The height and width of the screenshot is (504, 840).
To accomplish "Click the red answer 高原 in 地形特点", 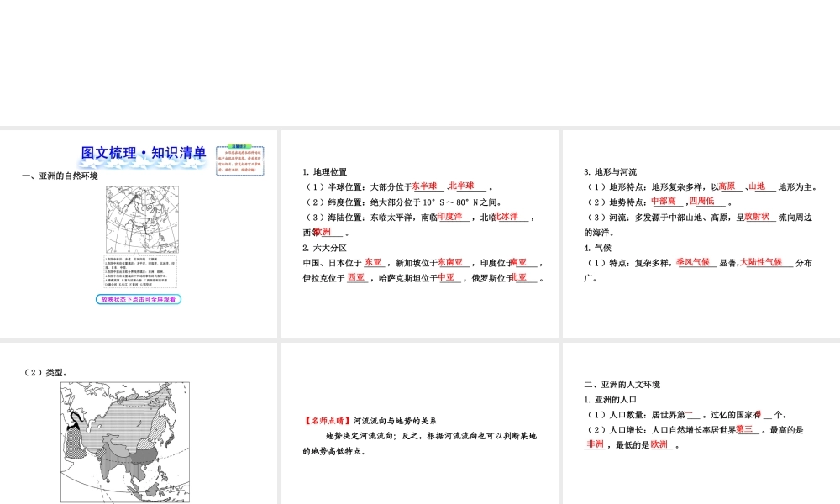I will pyautogui.click(x=727, y=186).
